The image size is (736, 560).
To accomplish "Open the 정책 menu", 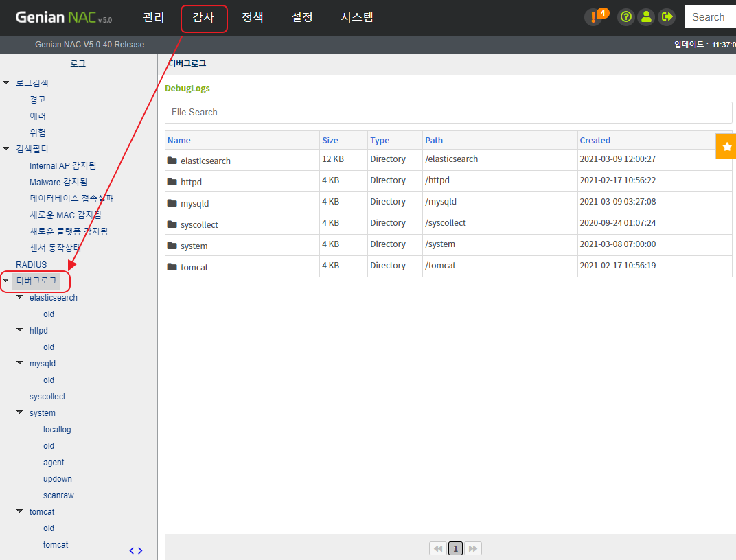I will (253, 17).
